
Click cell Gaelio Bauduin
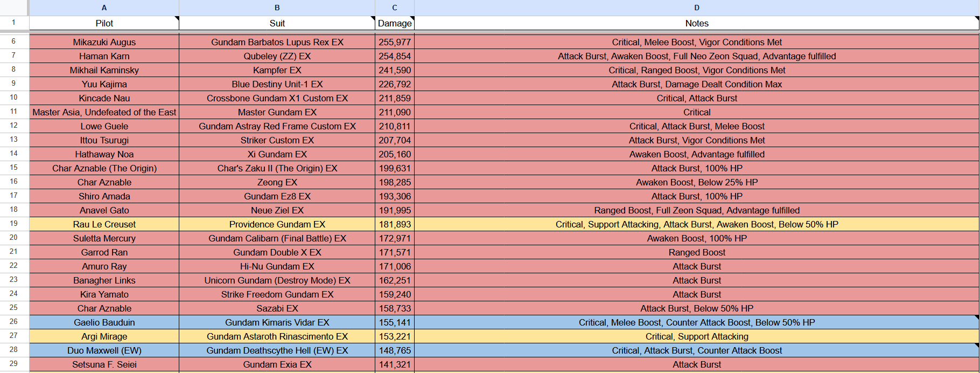(x=104, y=322)
